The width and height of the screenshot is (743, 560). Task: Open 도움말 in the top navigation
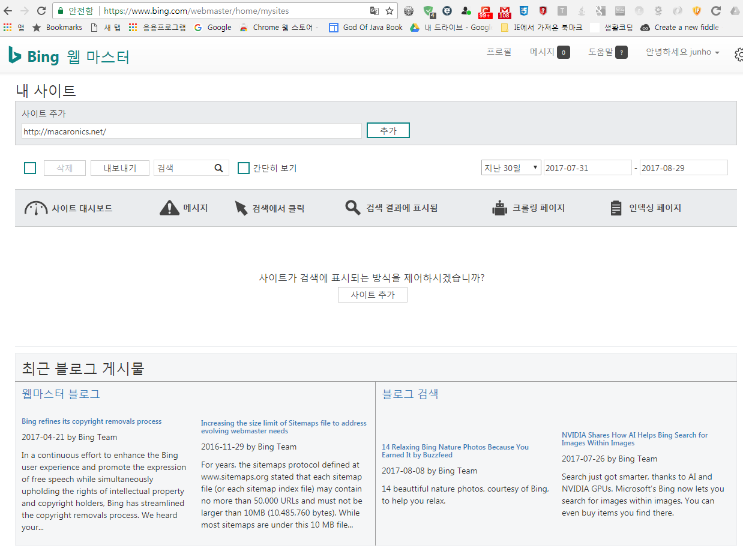601,52
